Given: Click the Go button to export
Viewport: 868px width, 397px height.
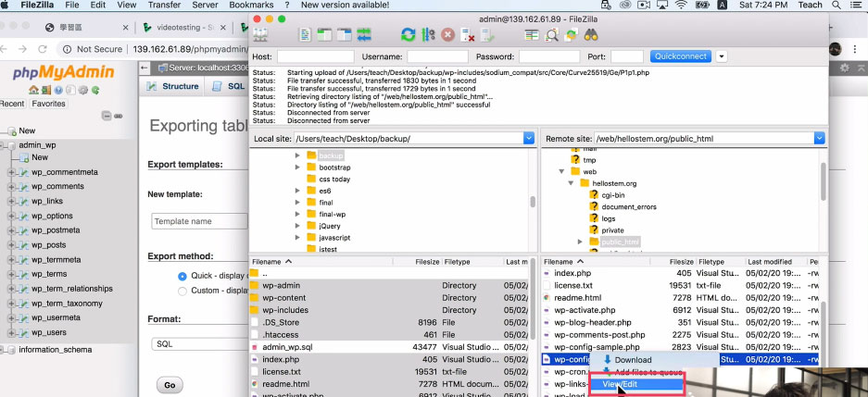Looking at the screenshot, I should point(169,385).
